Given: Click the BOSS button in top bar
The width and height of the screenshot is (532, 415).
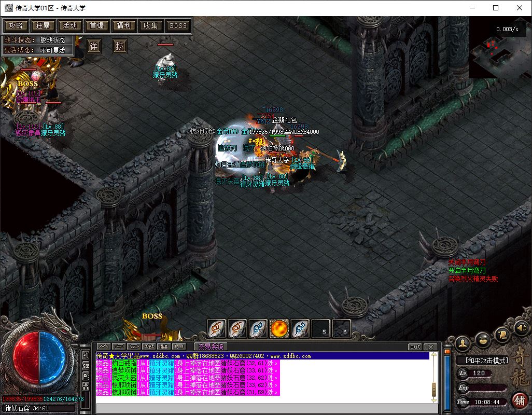Looking at the screenshot, I should [178, 25].
